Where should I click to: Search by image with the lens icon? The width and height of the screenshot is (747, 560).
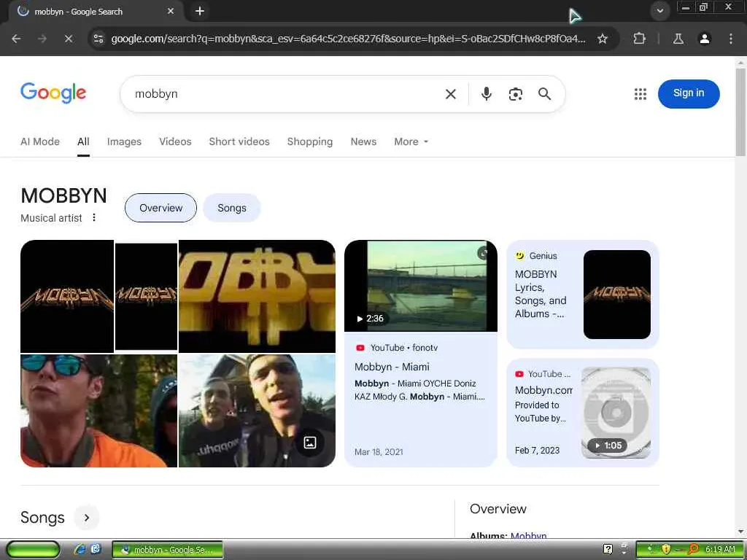point(516,94)
